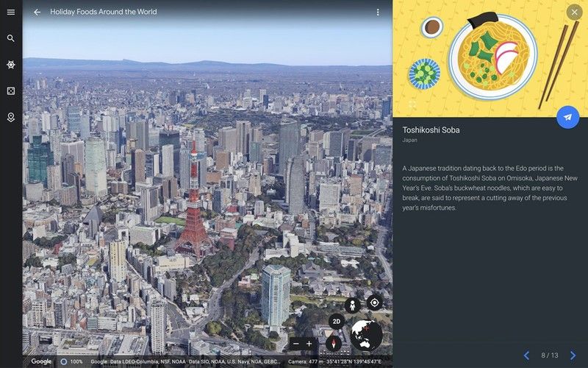Center map on my location
Screen dimensions: 588x368
374,302
